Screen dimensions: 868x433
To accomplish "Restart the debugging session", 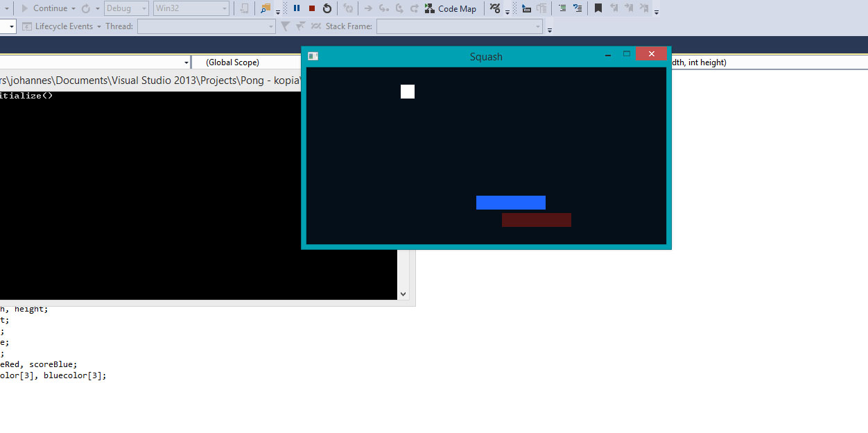I will (327, 8).
